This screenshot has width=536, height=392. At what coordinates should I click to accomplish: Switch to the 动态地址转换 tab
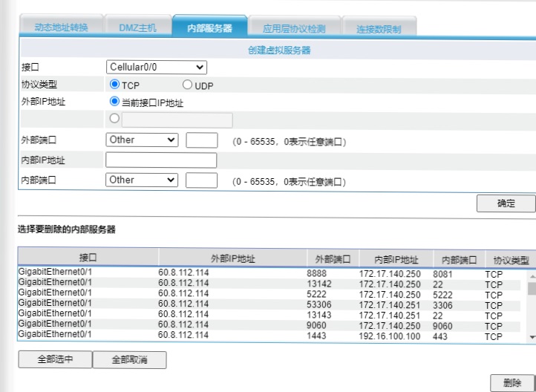click(61, 28)
